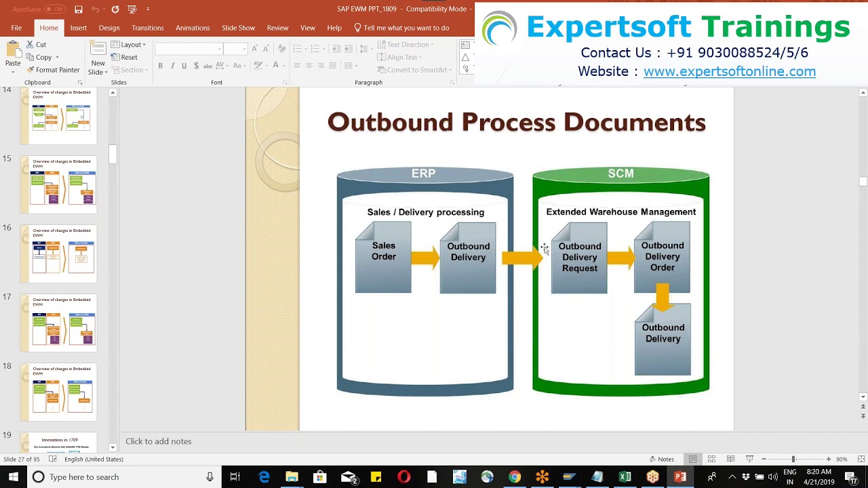868x488 pixels.
Task: Toggle Underline formatting
Action: tap(184, 66)
